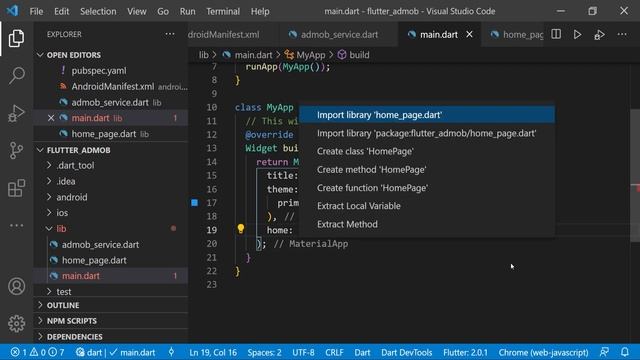Open the View menu

(x=136, y=11)
